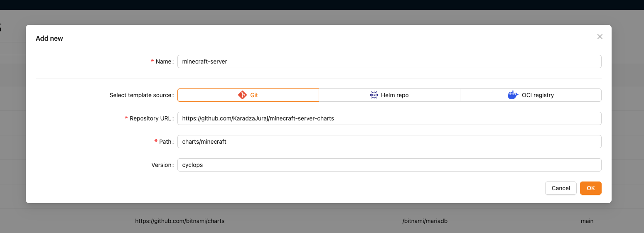
Task: Click the blue Docker whale icon
Action: pos(513,95)
